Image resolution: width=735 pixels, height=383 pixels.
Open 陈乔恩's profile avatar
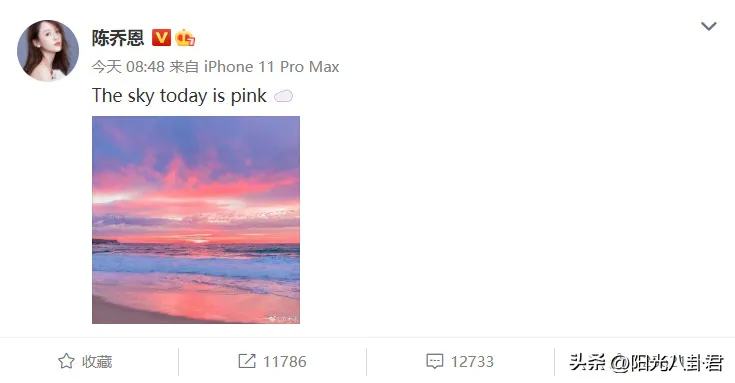click(x=48, y=50)
